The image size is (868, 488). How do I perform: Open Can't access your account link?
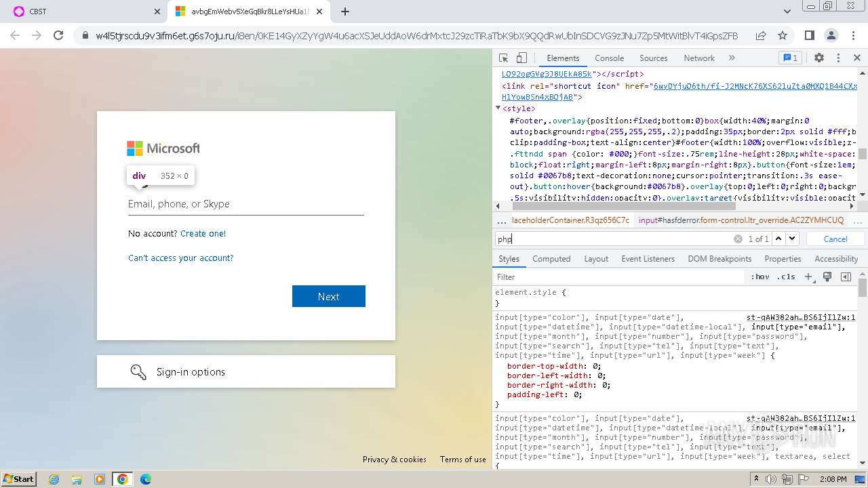click(x=181, y=258)
